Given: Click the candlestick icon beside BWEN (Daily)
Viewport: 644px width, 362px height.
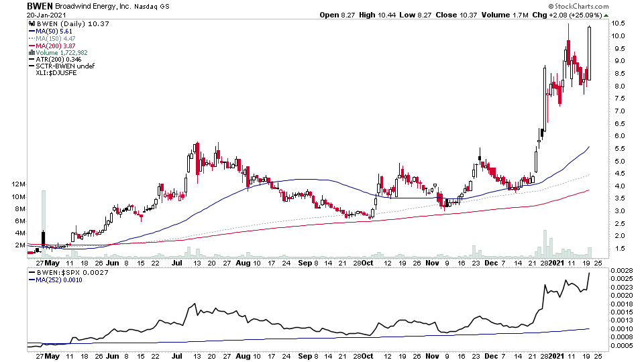Looking at the screenshot, I should coord(32,24).
